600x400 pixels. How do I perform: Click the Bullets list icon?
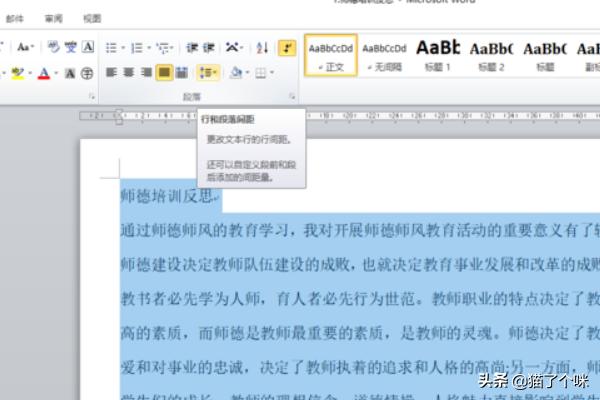111,48
